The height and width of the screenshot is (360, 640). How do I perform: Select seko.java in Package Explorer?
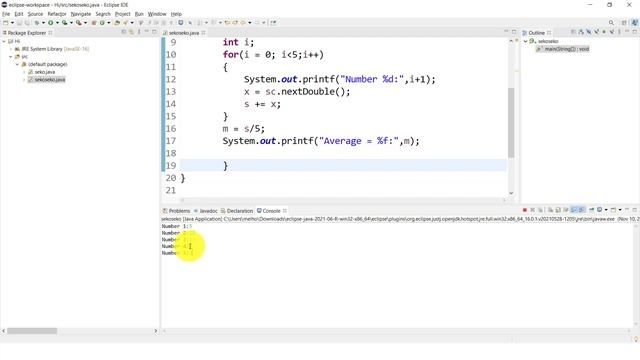44,72
